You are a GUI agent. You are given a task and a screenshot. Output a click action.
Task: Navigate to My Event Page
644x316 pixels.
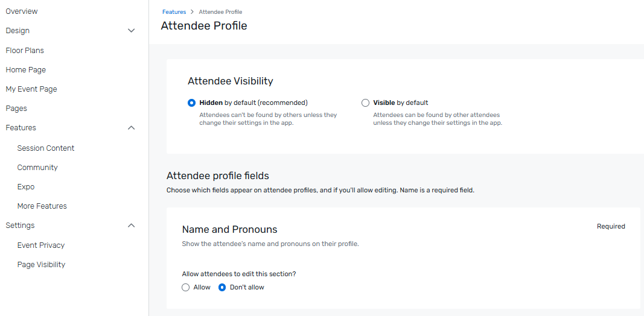(31, 89)
